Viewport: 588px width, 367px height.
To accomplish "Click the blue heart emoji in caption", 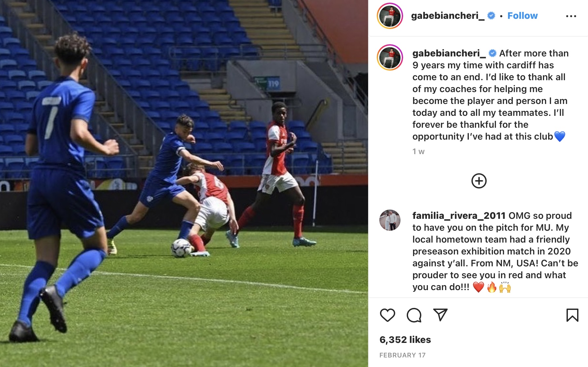I will (560, 136).
